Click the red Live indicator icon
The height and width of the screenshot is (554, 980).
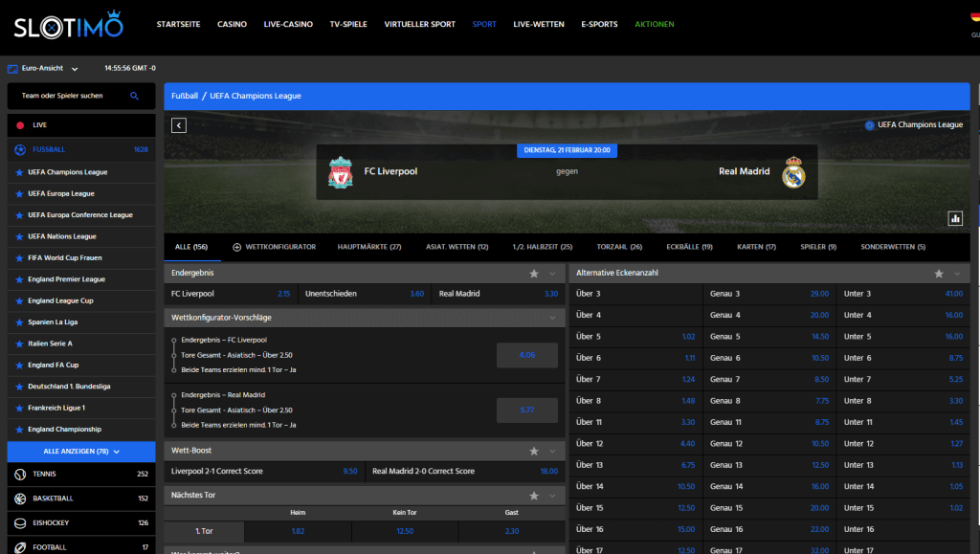pos(20,125)
